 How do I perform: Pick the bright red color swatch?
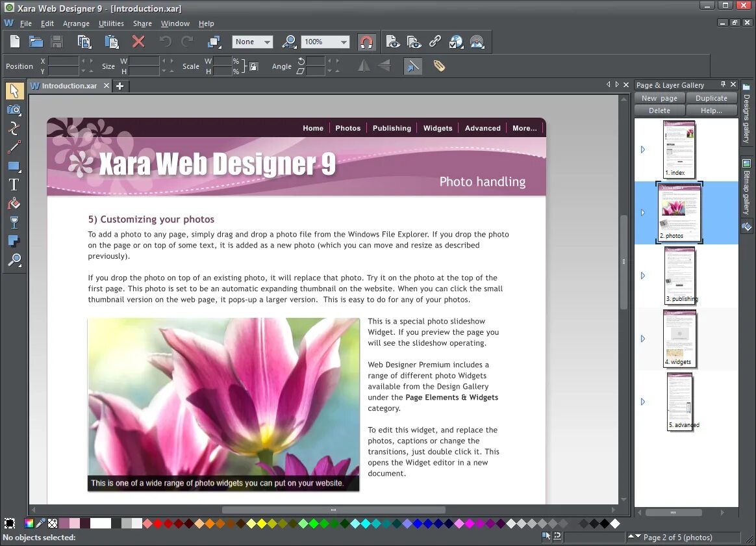coord(158,523)
